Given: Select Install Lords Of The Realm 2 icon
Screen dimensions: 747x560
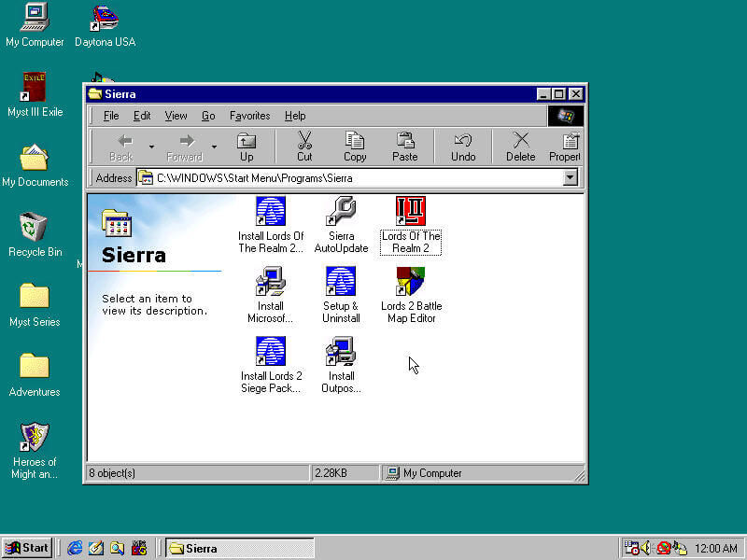Looking at the screenshot, I should 271,213.
